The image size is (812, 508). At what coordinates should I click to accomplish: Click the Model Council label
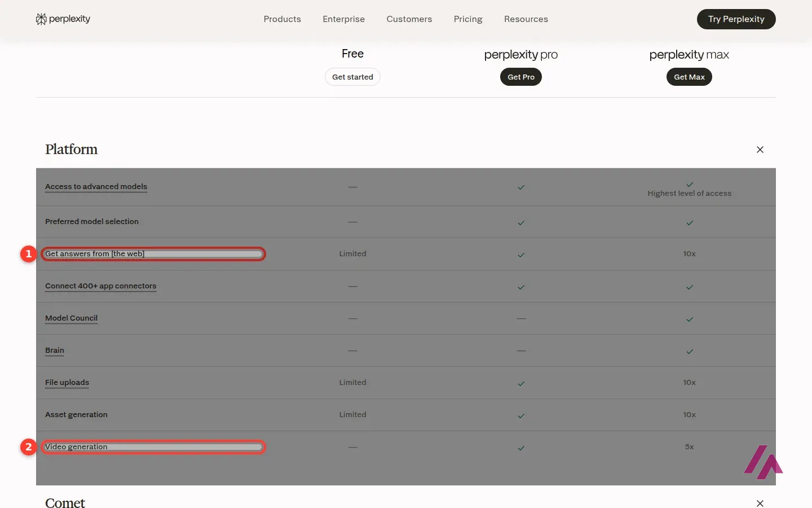tap(71, 318)
